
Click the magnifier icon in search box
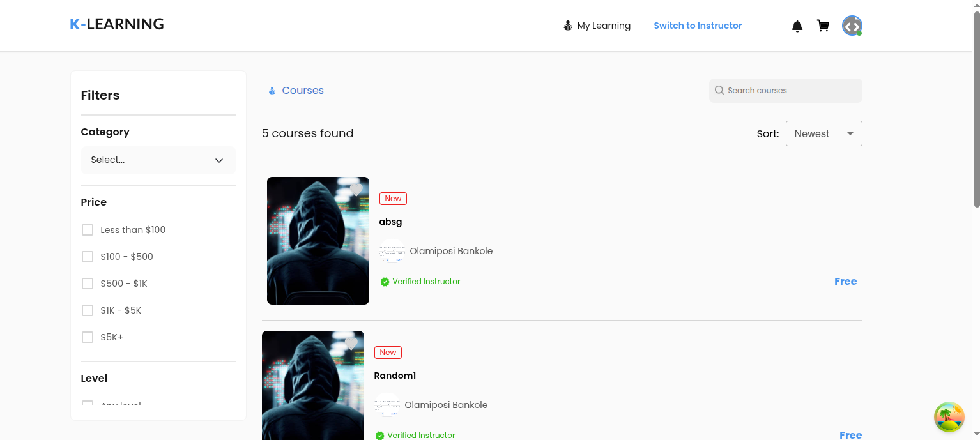pos(719,91)
